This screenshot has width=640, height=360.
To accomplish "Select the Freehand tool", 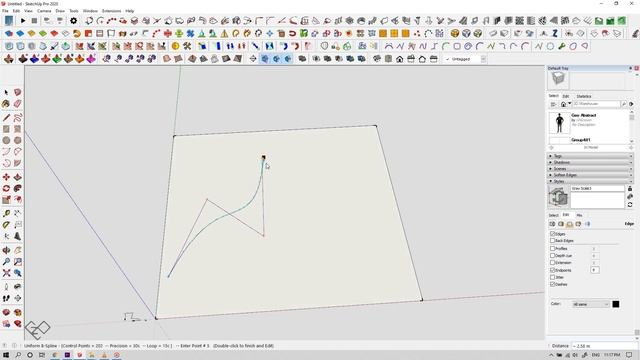I will tap(18, 118).
